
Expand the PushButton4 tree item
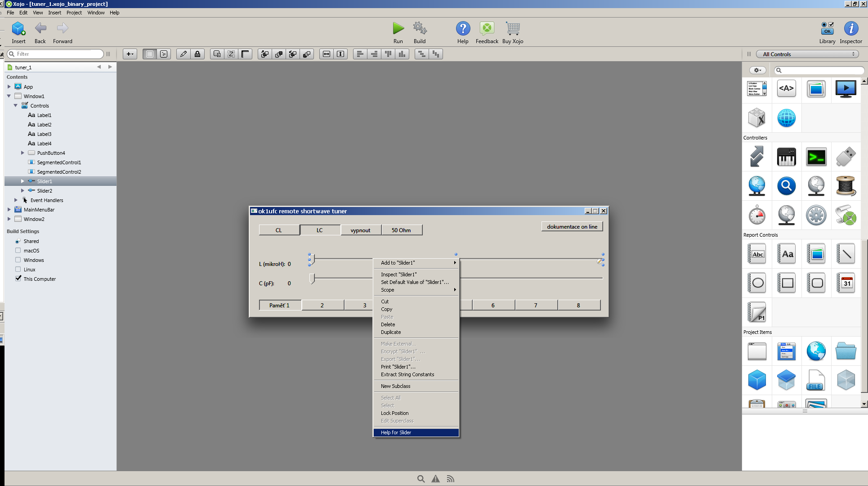[22, 153]
